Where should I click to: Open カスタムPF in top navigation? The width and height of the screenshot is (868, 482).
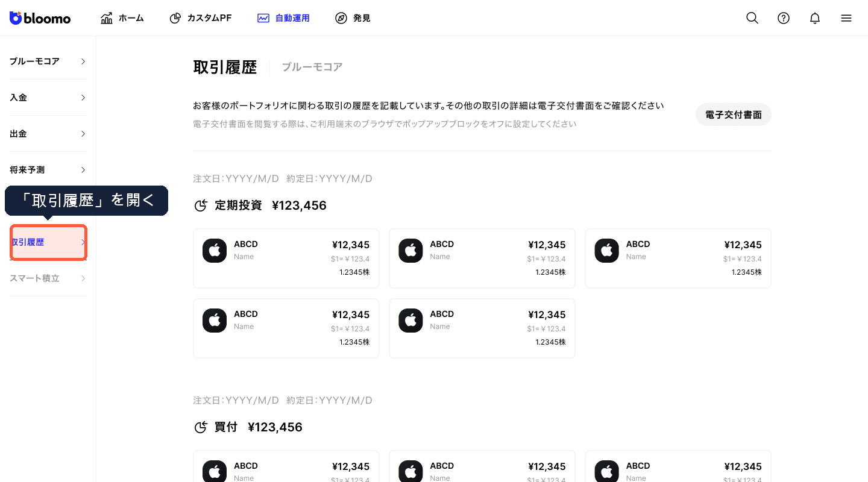tap(201, 18)
